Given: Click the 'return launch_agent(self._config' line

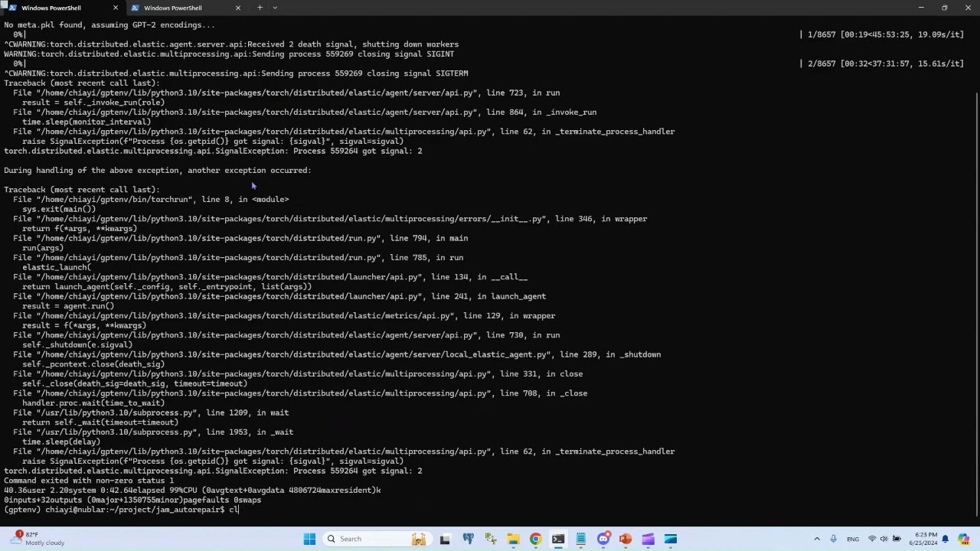Looking at the screenshot, I should (x=167, y=287).
